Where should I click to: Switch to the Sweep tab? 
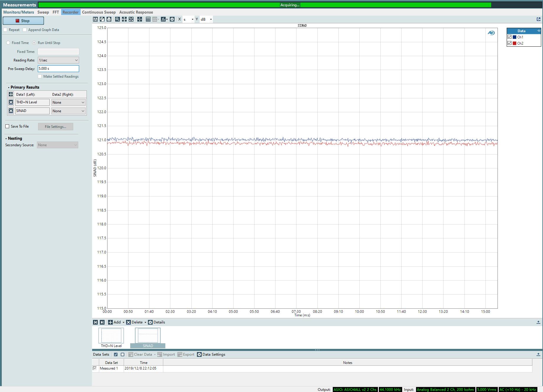(x=43, y=12)
